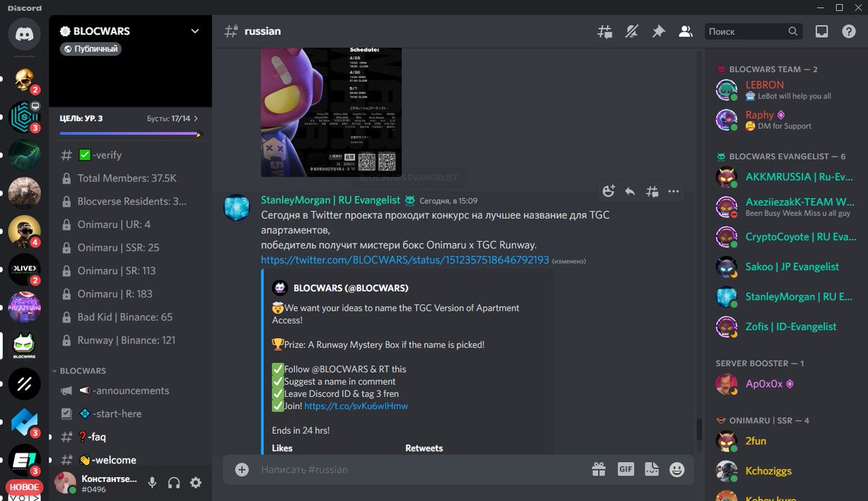Viewport: 868px width, 501px height.
Task: Toggle microphone mute
Action: click(x=153, y=482)
